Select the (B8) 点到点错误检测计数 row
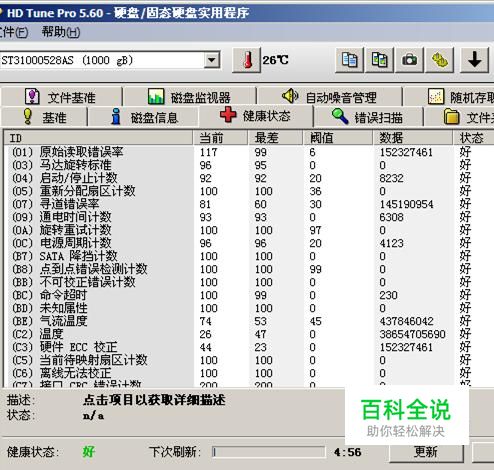 [249, 269]
